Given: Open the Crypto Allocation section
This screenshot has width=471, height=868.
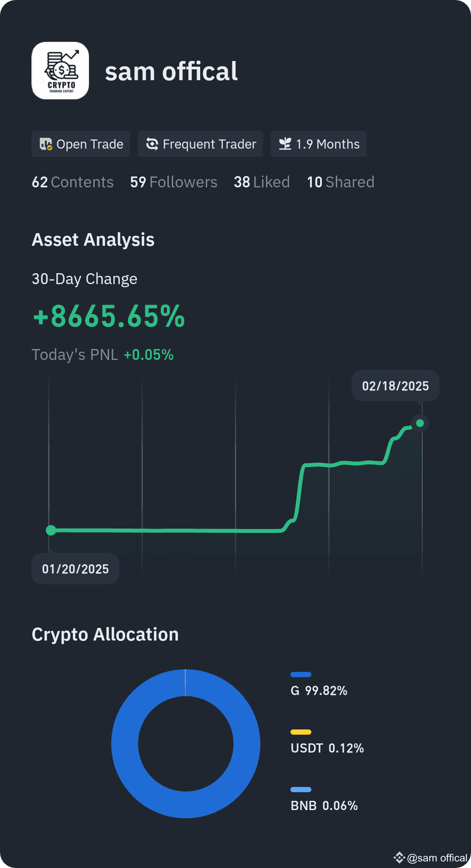Looking at the screenshot, I should [x=105, y=634].
